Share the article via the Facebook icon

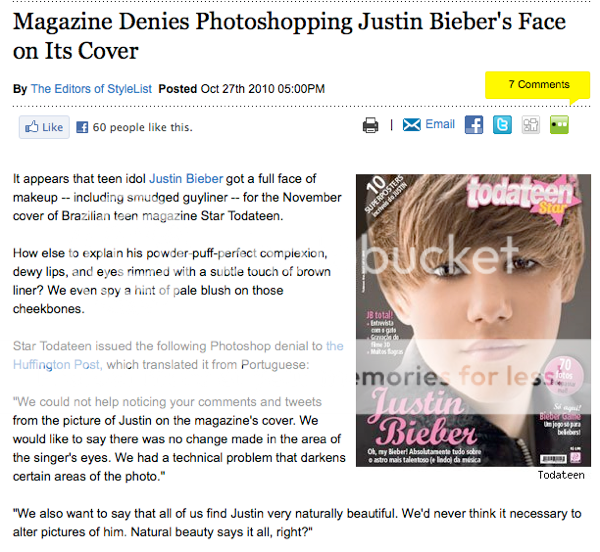[474, 125]
